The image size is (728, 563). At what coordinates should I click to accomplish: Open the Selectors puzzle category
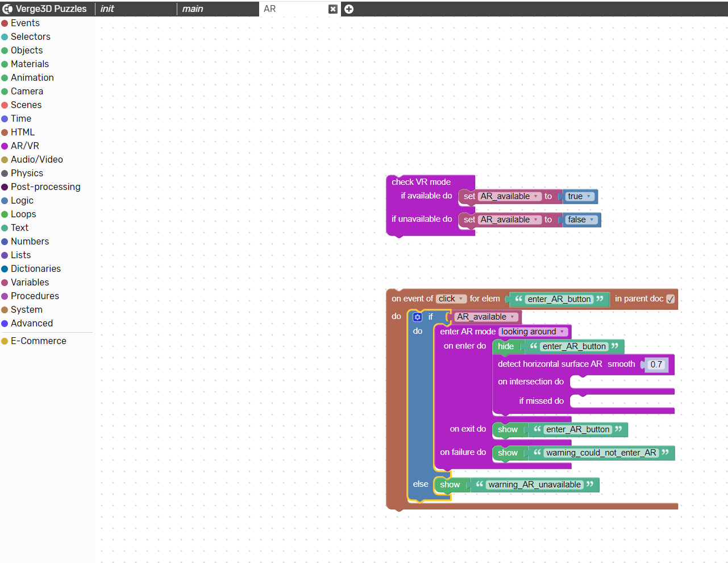coord(30,36)
